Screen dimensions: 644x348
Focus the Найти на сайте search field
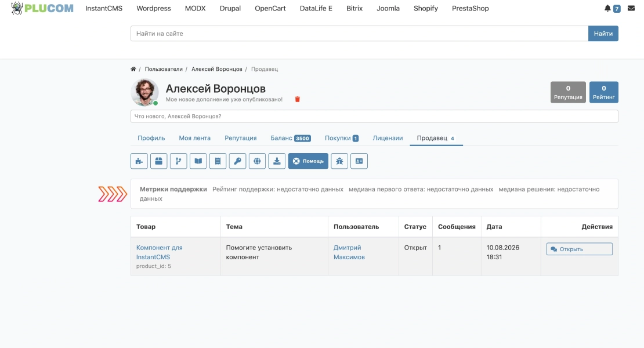tap(359, 34)
